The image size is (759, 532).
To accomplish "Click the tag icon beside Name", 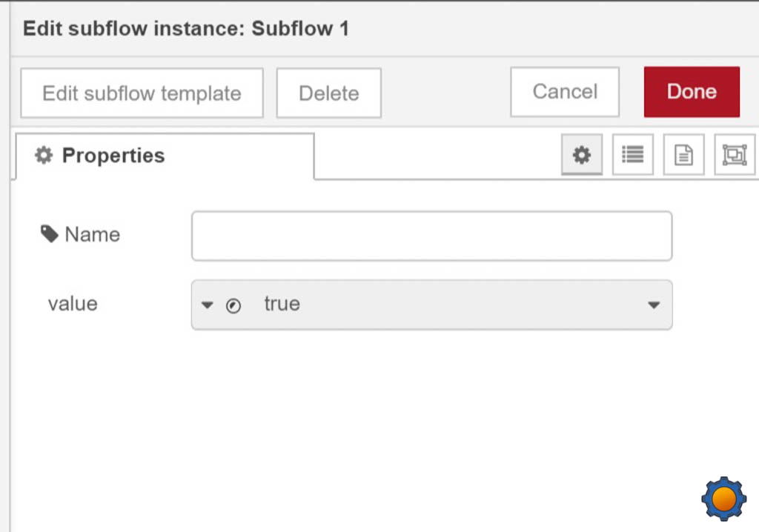I will pyautogui.click(x=49, y=235).
